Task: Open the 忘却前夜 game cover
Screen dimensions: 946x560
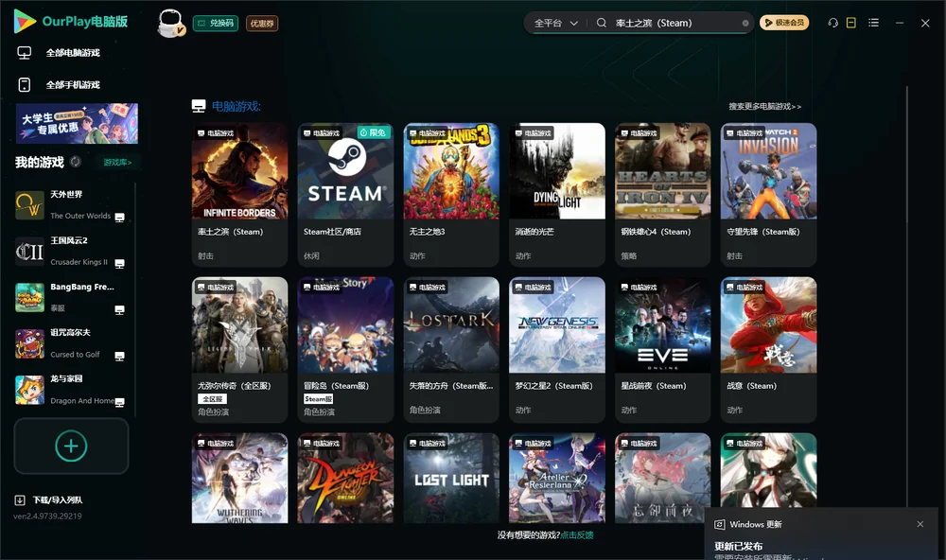Action: click(x=662, y=478)
